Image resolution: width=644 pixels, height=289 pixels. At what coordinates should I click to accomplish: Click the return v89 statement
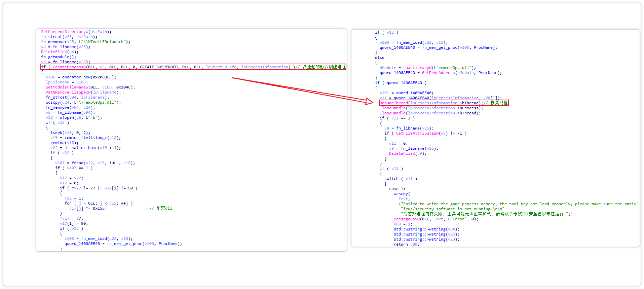coord(407,244)
